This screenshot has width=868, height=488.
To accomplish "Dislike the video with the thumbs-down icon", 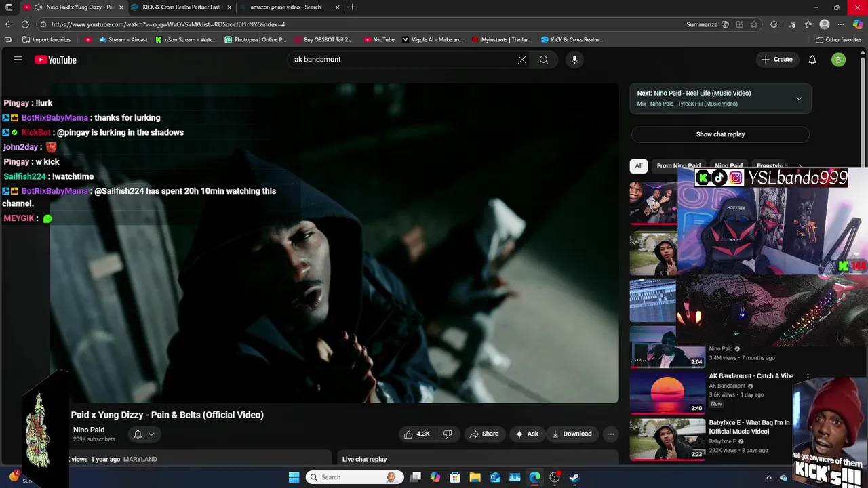I will [448, 434].
